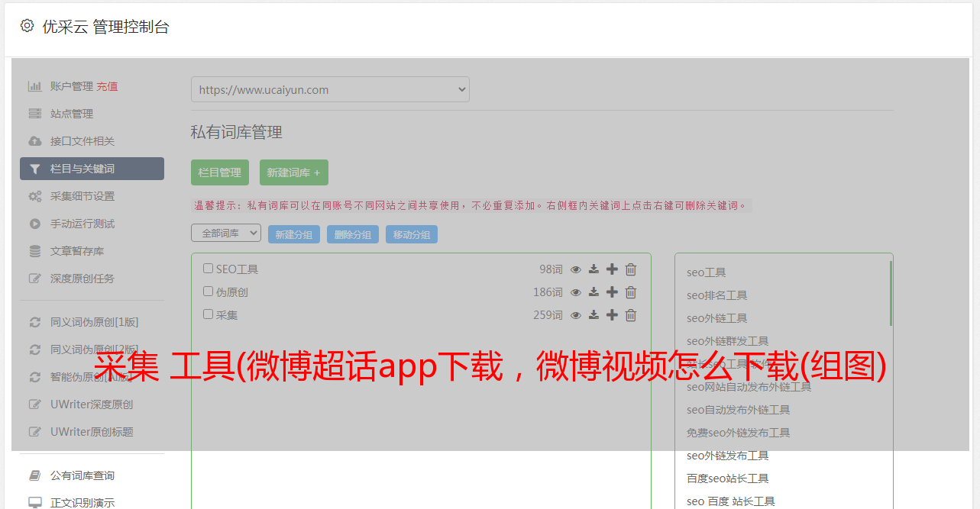980x509 pixels.
Task: Select 栏目与关键词 in the sidebar
Action: point(92,169)
